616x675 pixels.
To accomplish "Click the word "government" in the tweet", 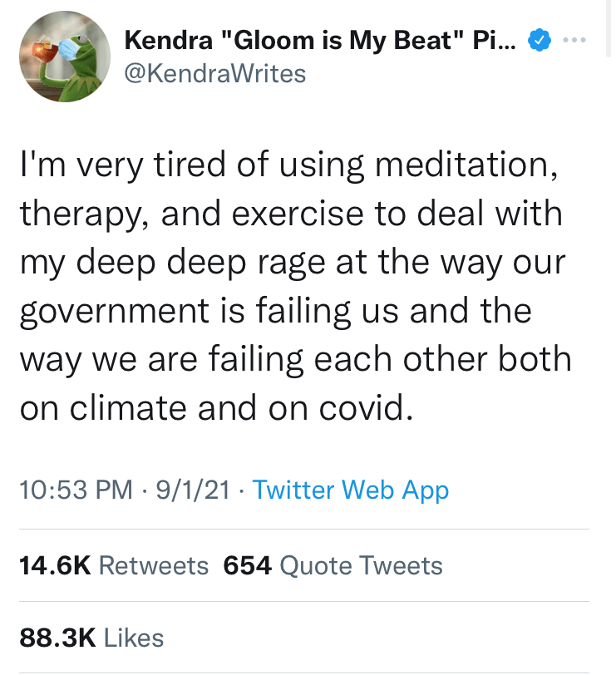I will [x=118, y=311].
